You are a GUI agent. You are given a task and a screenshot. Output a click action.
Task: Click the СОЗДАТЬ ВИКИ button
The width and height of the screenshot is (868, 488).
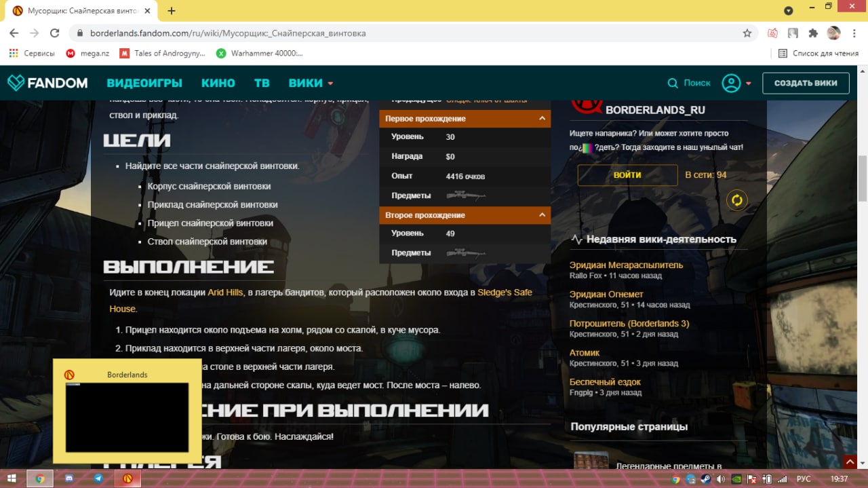click(x=806, y=83)
